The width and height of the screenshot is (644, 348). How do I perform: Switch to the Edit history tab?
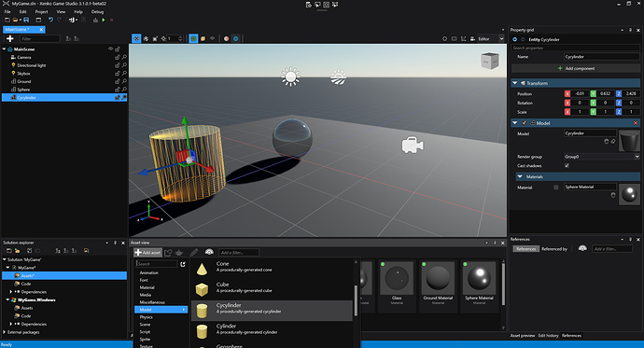(x=548, y=336)
